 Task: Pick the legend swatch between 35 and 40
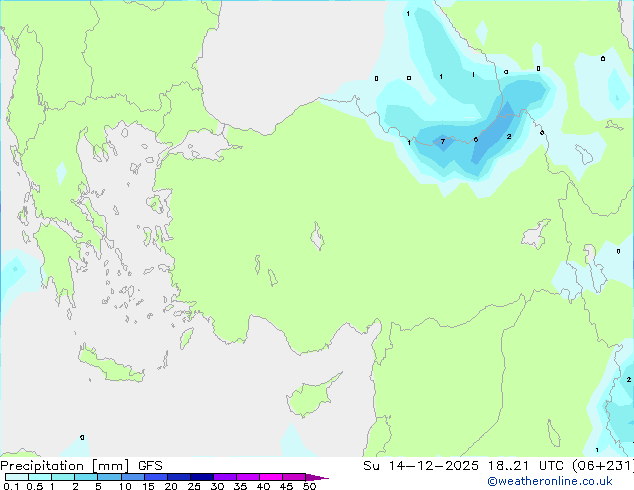click(247, 477)
